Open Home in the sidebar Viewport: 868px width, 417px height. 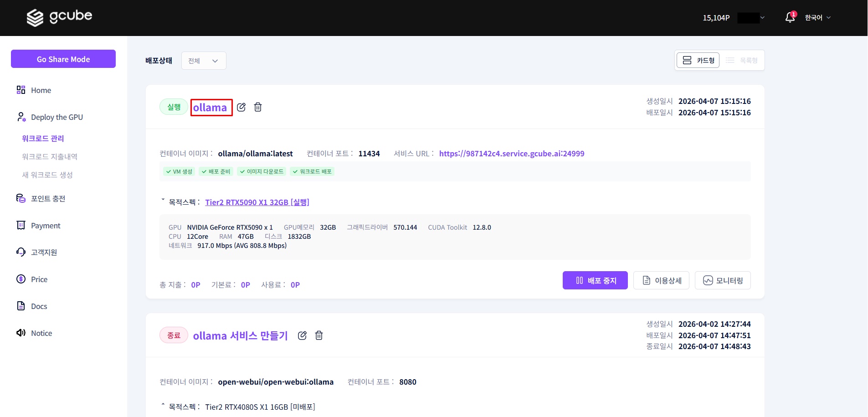point(41,90)
